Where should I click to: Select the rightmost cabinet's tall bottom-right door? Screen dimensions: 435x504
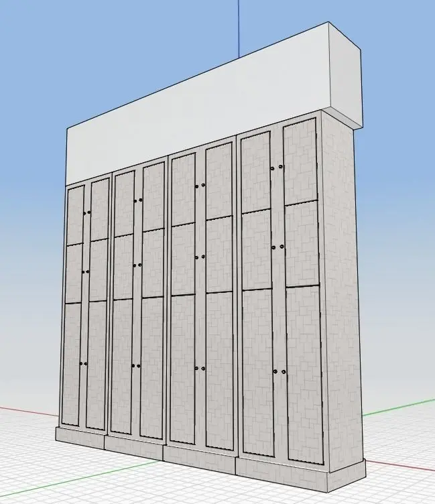pos(305,375)
